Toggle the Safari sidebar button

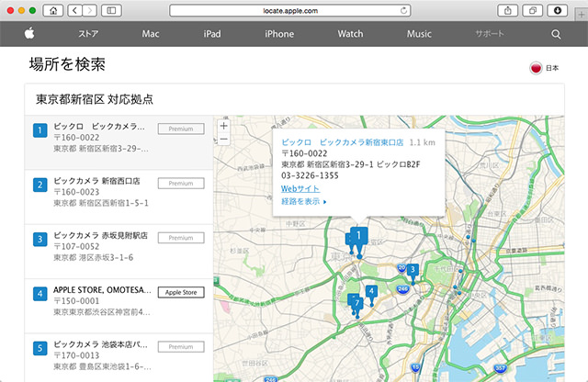point(111,10)
